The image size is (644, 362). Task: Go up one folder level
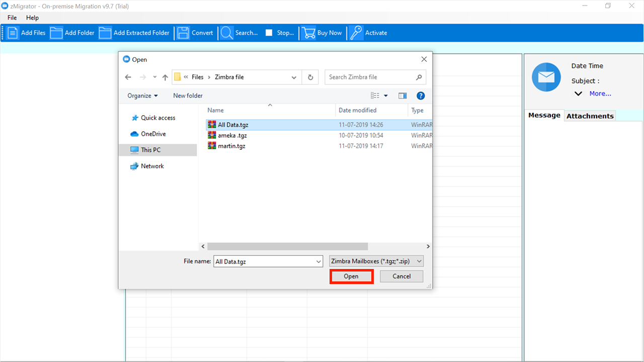point(165,77)
